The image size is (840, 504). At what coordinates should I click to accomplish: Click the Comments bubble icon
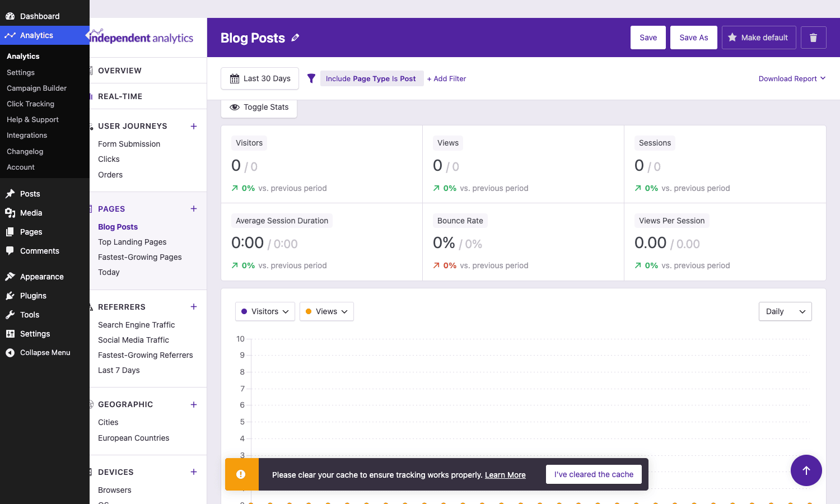point(10,251)
